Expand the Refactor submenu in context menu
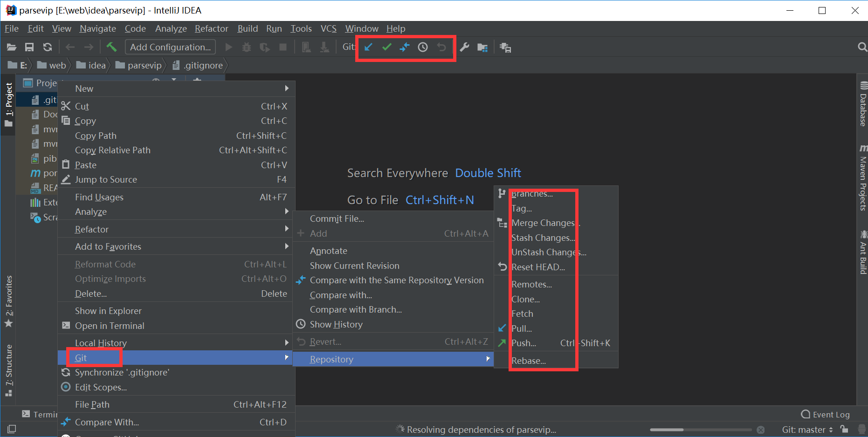The height and width of the screenshot is (437, 868). coord(176,229)
